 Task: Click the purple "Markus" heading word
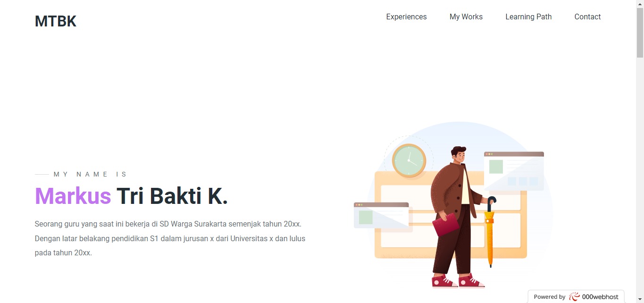coord(73,196)
